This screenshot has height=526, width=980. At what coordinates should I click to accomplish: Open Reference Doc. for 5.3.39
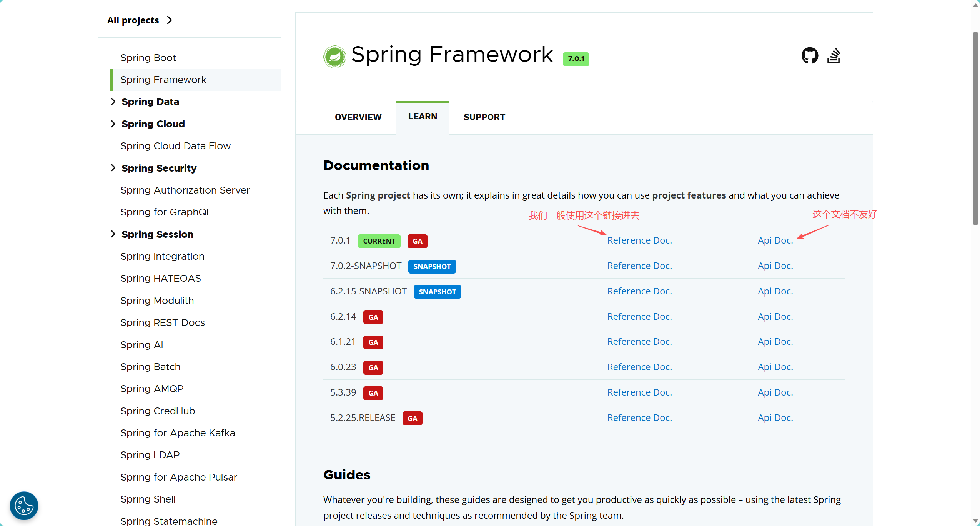click(x=639, y=392)
